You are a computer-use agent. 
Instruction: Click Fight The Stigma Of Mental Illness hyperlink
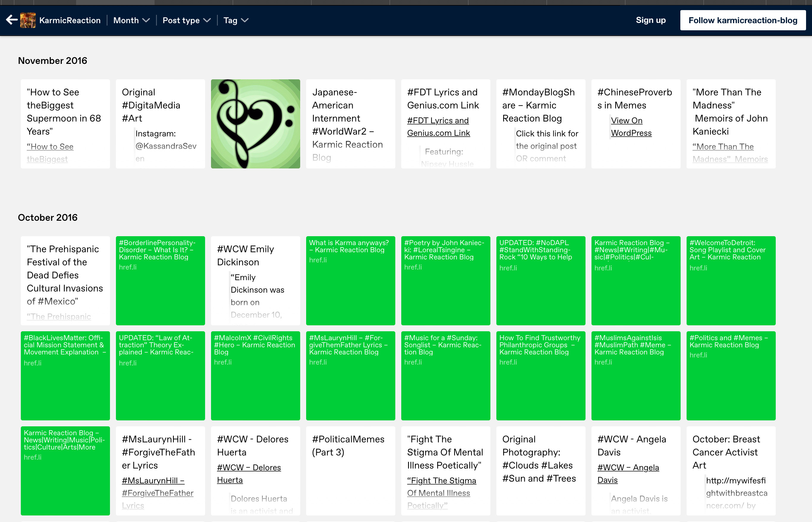tap(441, 493)
